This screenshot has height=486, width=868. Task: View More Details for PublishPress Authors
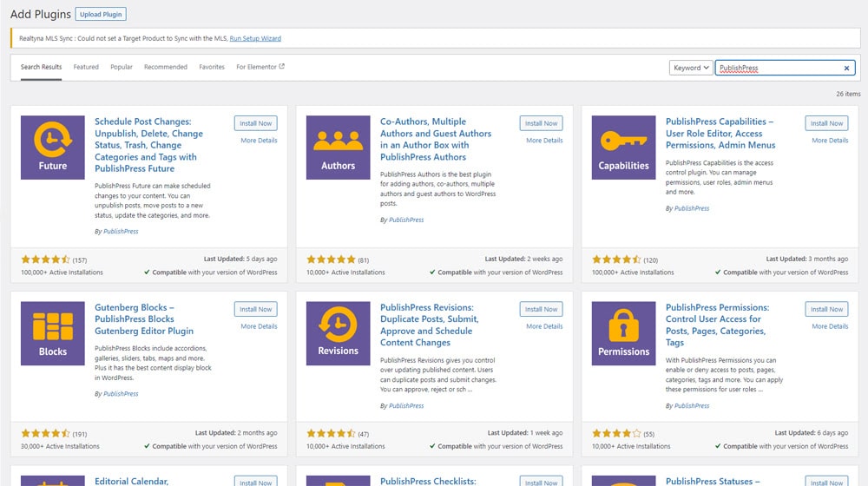click(545, 141)
